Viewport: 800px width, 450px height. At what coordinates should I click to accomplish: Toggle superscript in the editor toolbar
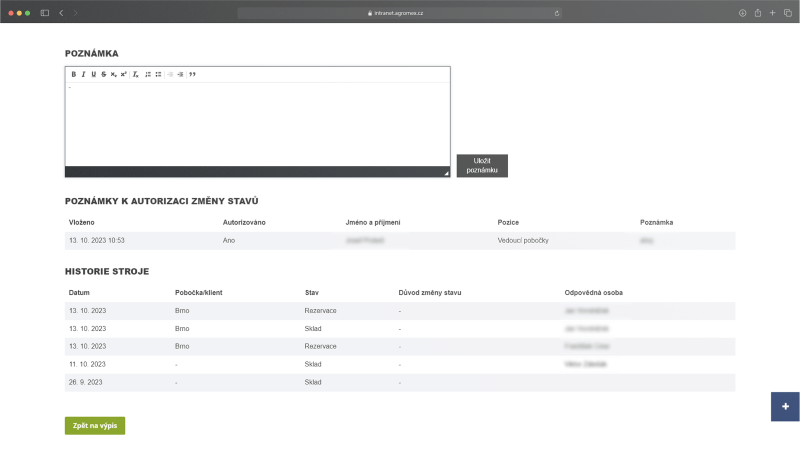coord(123,74)
